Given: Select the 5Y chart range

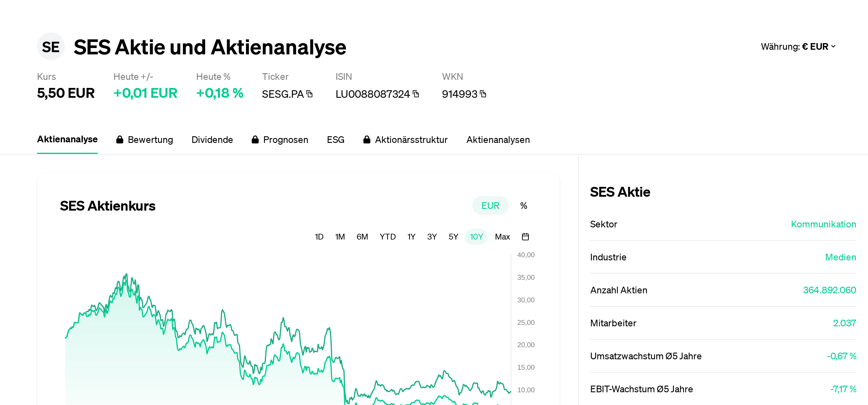Looking at the screenshot, I should click(x=453, y=237).
